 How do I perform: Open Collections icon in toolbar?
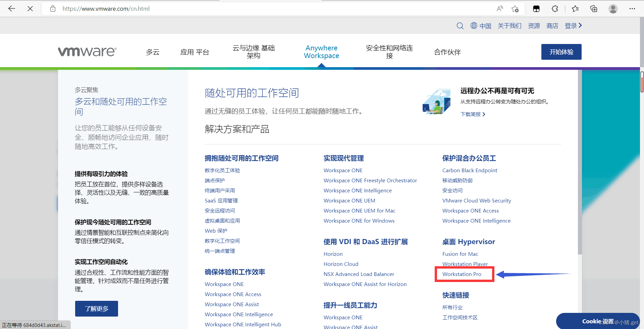point(594,9)
